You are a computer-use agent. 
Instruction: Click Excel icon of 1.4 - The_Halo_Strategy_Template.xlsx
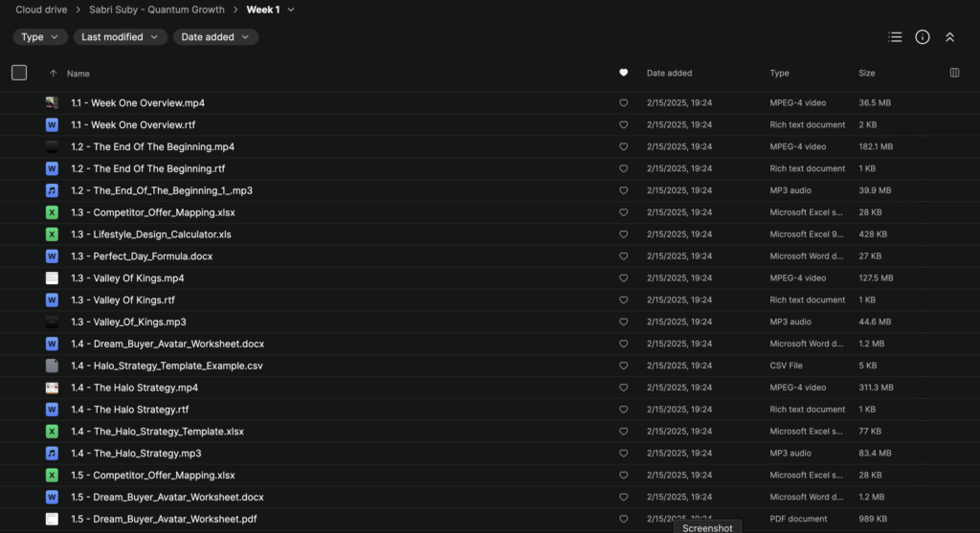coord(52,431)
